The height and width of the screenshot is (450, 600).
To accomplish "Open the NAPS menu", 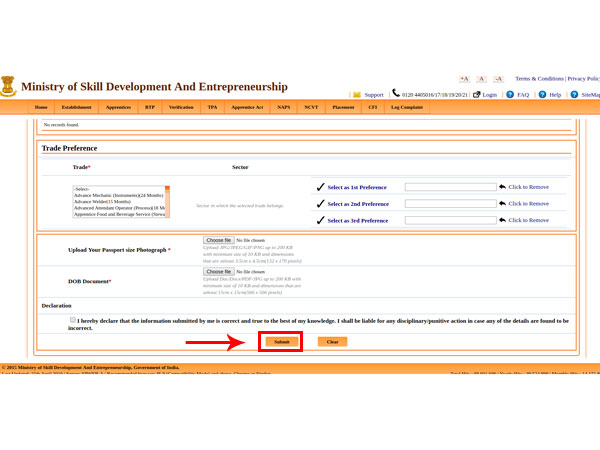I will point(284,107).
